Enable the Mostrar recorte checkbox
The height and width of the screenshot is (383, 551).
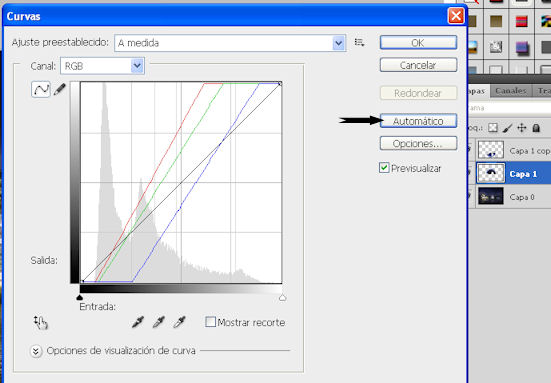[x=210, y=322]
